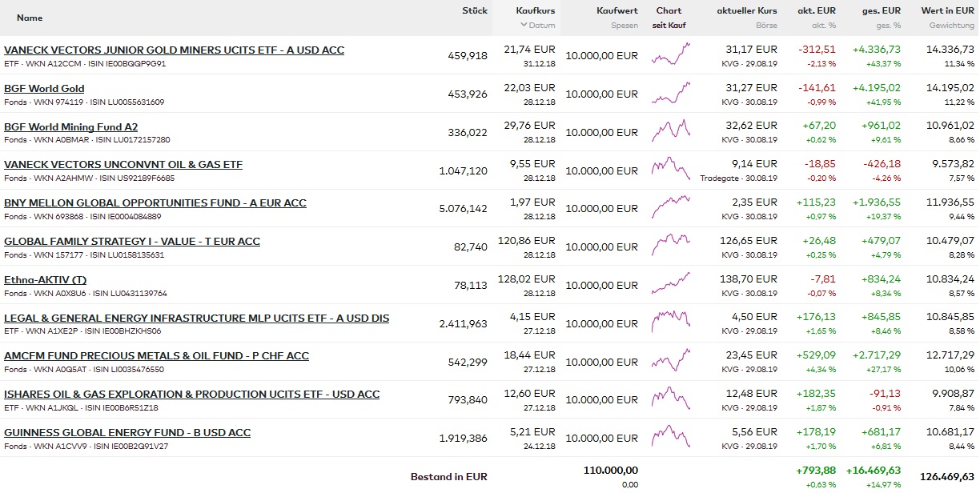Open iShares Oil & Gas Exploration ETF link
The image size is (980, 493).
point(191,394)
